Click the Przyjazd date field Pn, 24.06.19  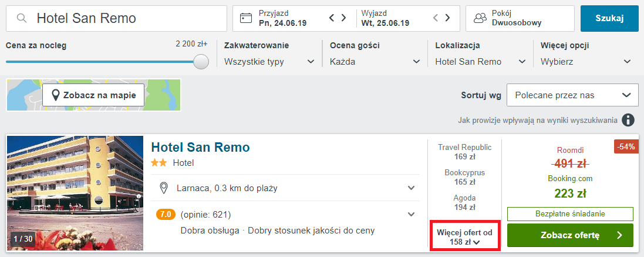(284, 18)
